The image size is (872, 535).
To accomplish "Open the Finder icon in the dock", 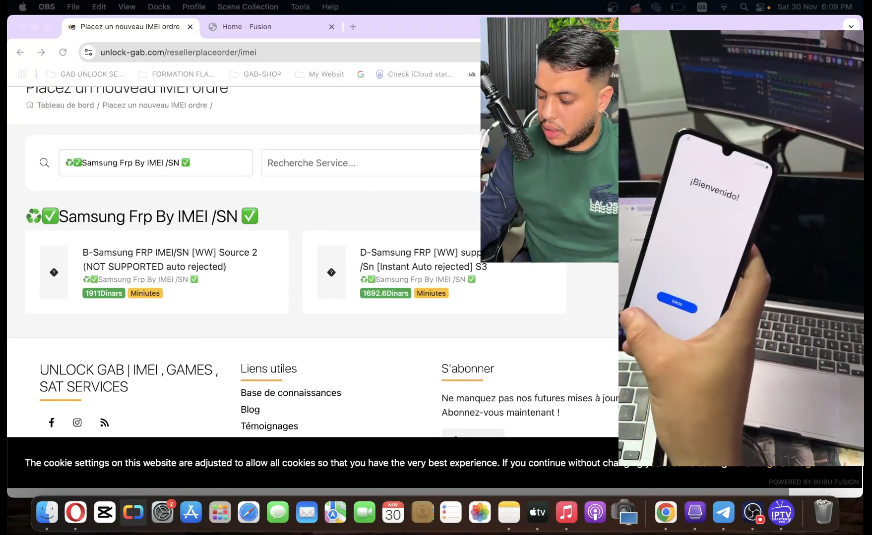I will point(47,512).
